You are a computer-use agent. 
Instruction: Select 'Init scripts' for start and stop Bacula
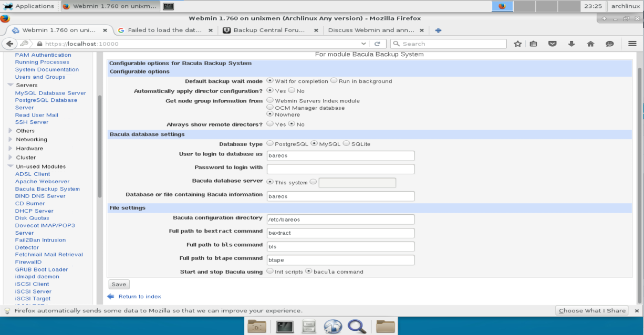(x=270, y=271)
